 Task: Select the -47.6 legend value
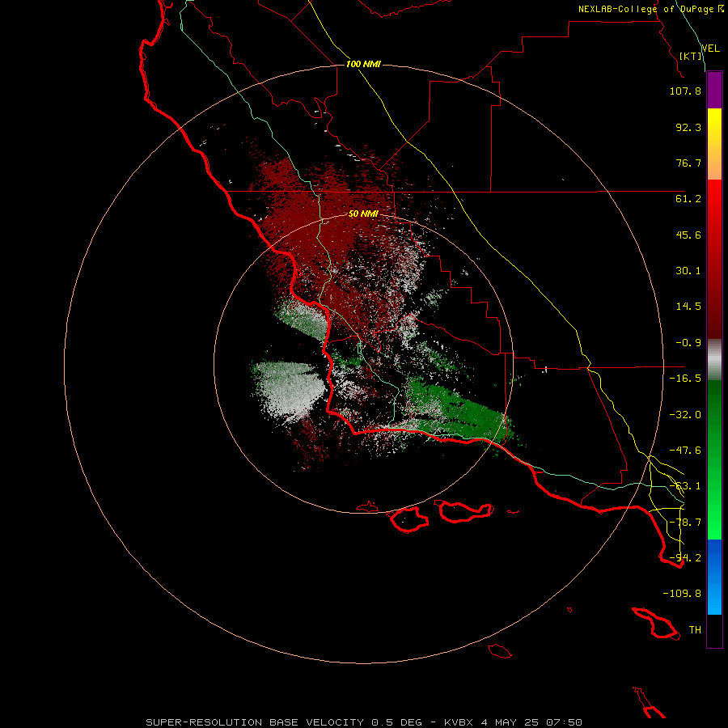[x=685, y=451]
